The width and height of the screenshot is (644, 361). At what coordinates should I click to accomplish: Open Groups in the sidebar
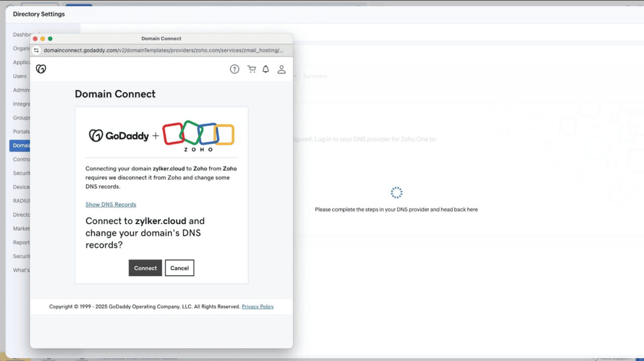21,118
